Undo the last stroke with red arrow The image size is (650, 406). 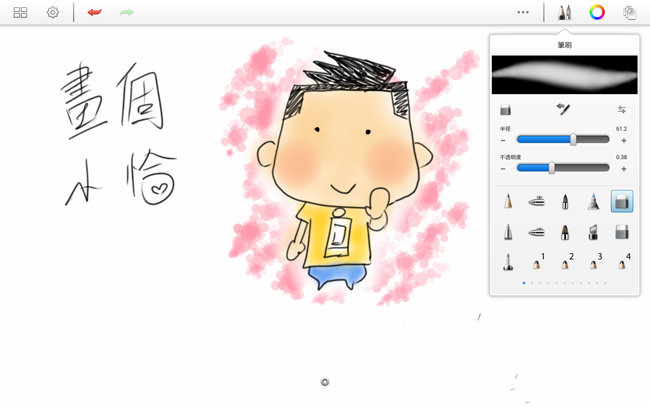coord(95,12)
